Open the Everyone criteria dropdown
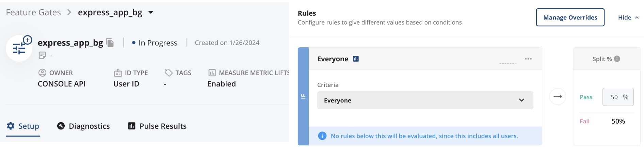644x158 pixels. (x=425, y=100)
